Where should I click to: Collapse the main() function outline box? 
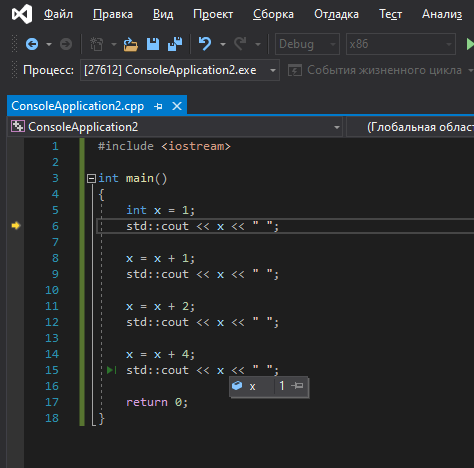pos(91,179)
